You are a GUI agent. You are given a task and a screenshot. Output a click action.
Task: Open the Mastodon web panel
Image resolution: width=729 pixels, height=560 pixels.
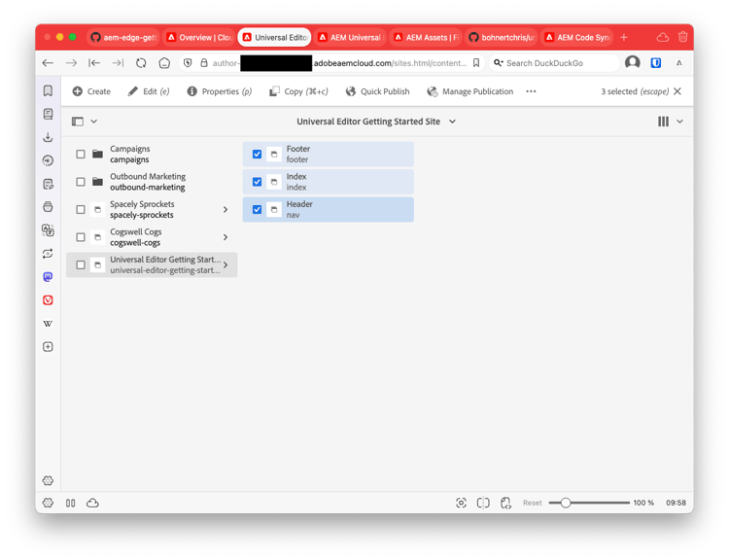pos(48,277)
